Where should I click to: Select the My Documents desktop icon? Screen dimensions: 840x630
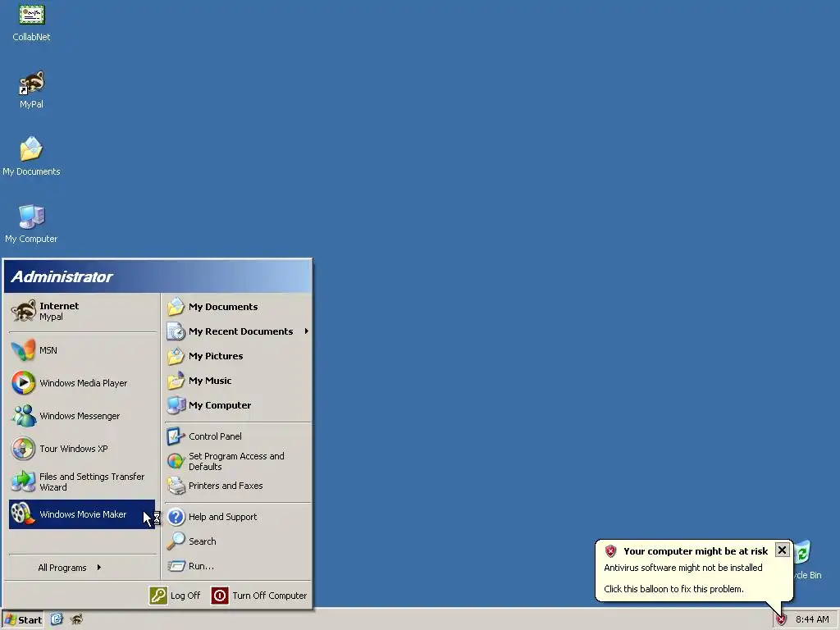[31, 157]
